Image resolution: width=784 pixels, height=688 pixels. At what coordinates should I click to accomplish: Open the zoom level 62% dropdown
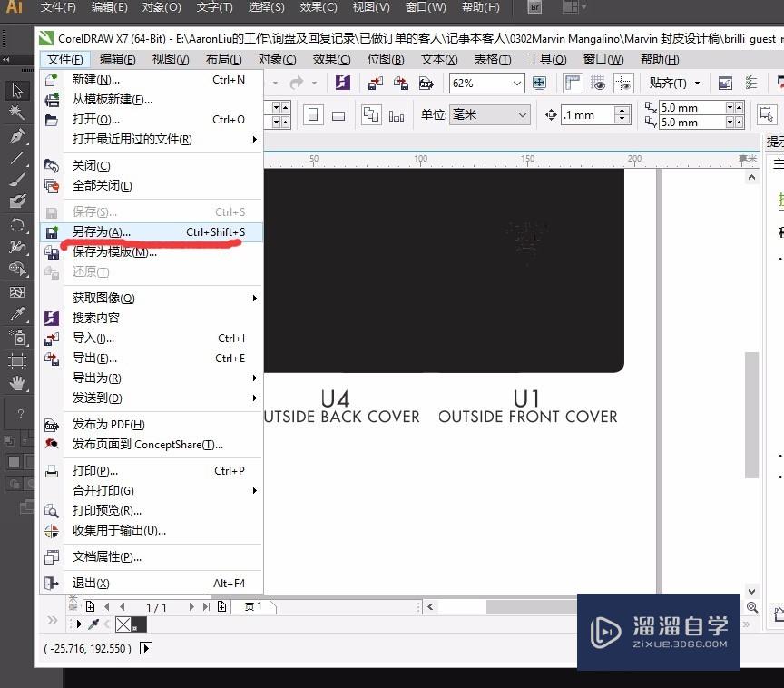coord(517,84)
